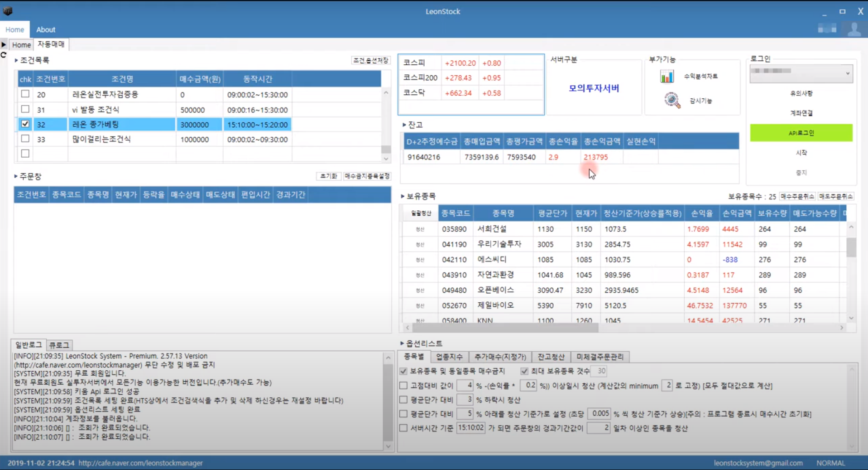Screen dimensions: 868x470
Task: Collapse the 옵션리스트 section
Action: 402,344
